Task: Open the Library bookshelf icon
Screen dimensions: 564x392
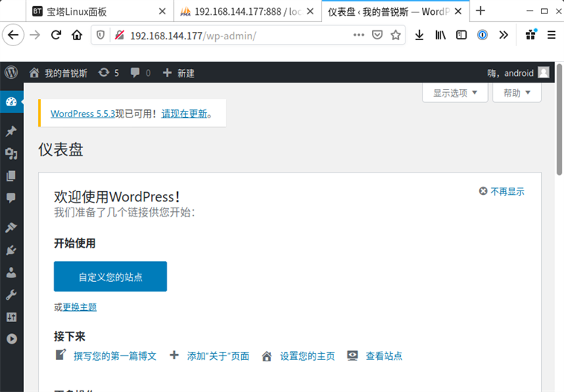Action: coord(440,35)
